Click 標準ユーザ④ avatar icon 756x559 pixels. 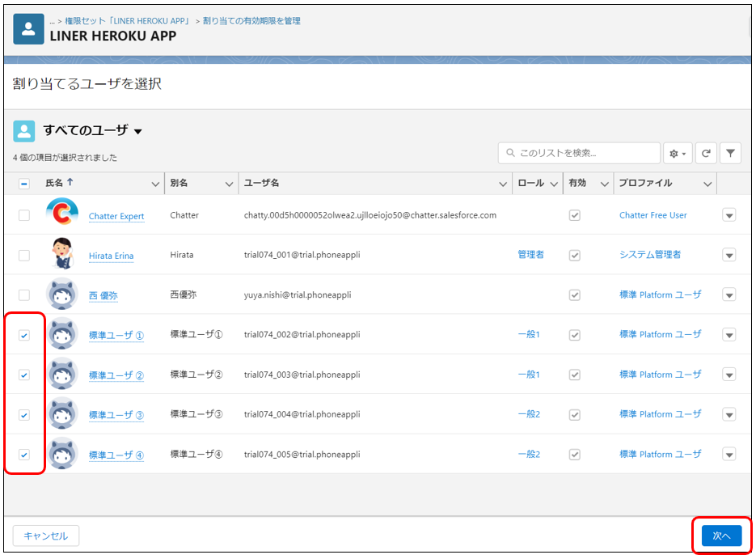tap(62, 454)
